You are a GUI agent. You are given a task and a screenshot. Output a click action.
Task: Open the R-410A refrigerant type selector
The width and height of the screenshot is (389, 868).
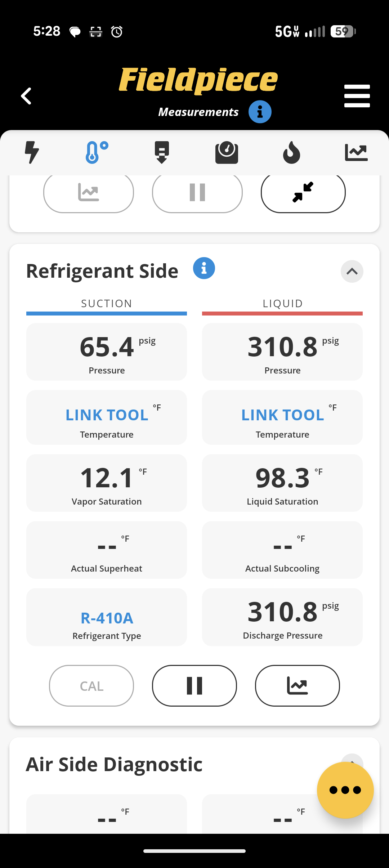coord(107,617)
